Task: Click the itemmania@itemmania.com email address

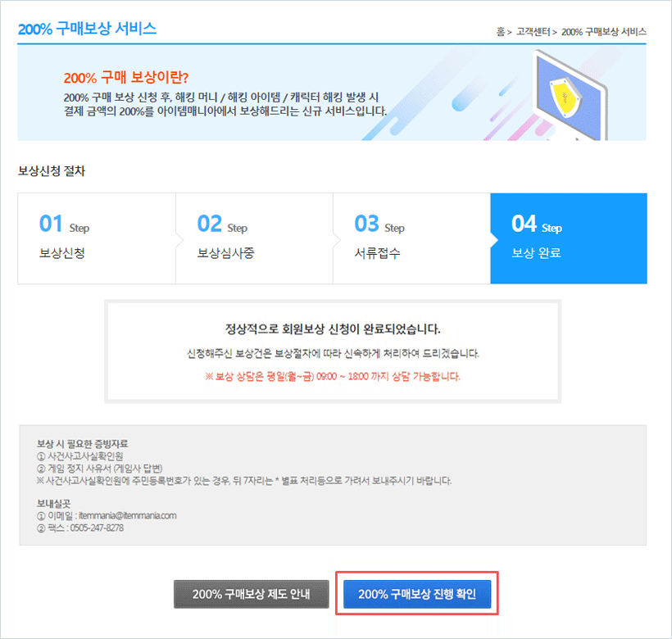Action: [x=127, y=515]
